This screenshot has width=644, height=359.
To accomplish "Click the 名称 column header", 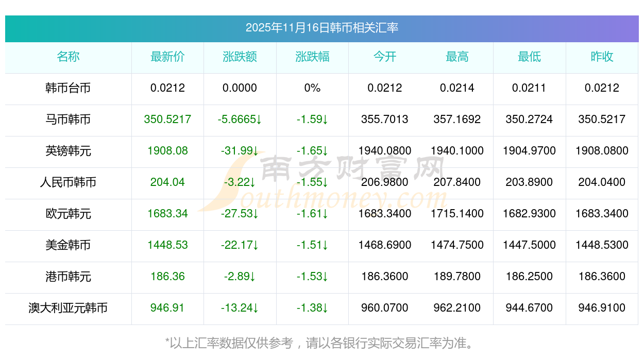I will coord(68,57).
